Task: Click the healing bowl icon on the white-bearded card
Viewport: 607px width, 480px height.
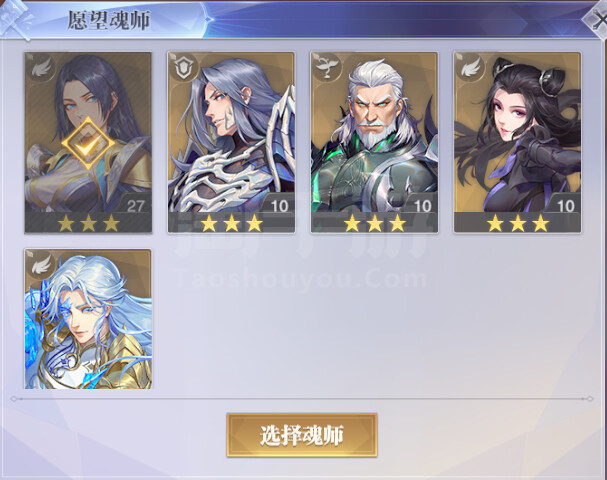Action: 327,69
